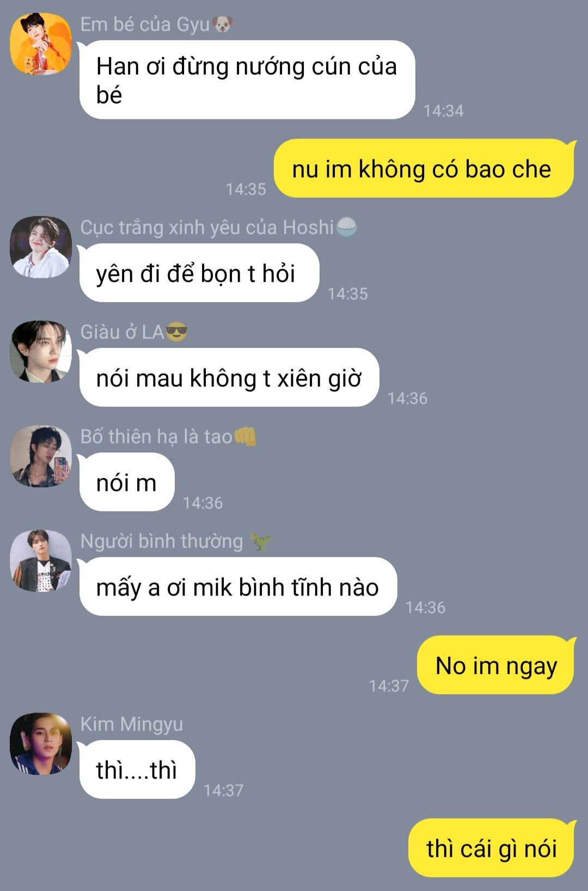The image size is (588, 891).
Task: Tap the message 'nói mau không t xiên giờ'
Action: [229, 377]
